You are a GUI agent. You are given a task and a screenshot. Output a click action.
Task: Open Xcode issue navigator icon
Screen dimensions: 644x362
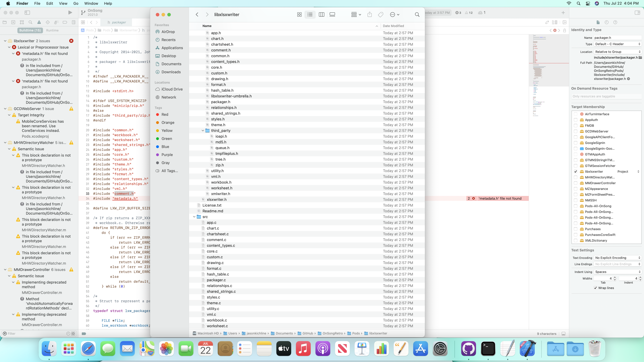[x=39, y=22]
